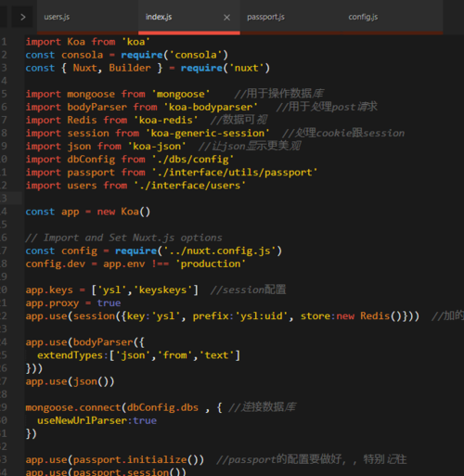Click the '//session配置' comment

click(248, 289)
